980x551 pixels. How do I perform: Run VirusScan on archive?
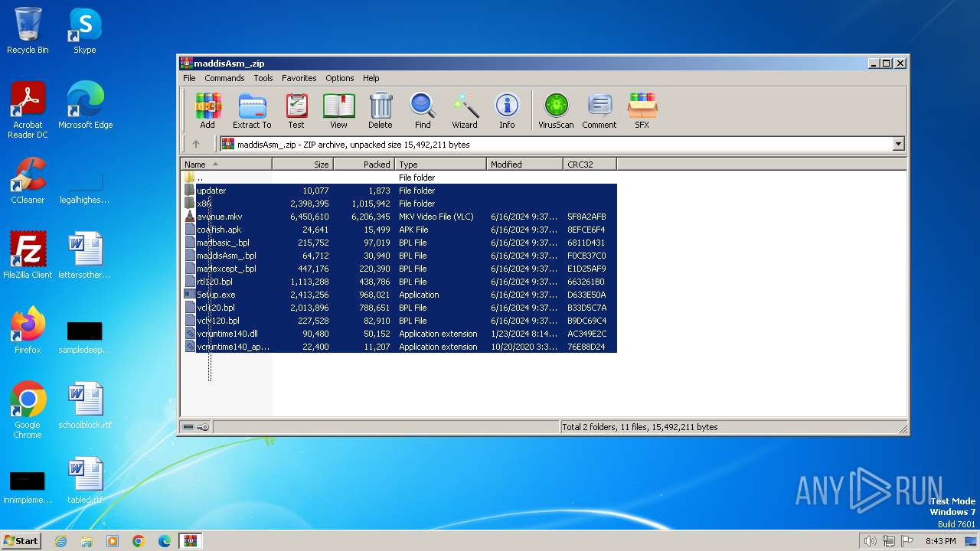tap(556, 111)
